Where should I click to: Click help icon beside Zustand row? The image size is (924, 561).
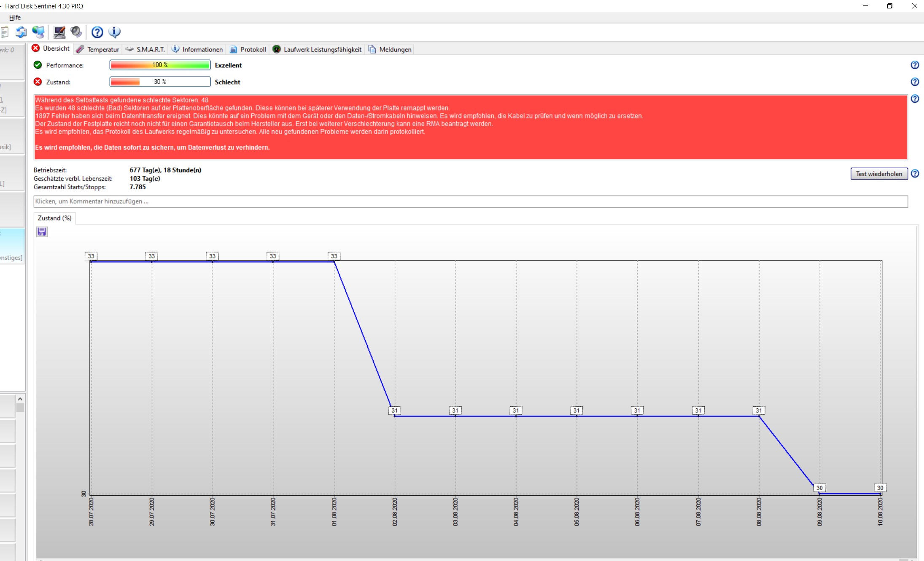tap(914, 82)
